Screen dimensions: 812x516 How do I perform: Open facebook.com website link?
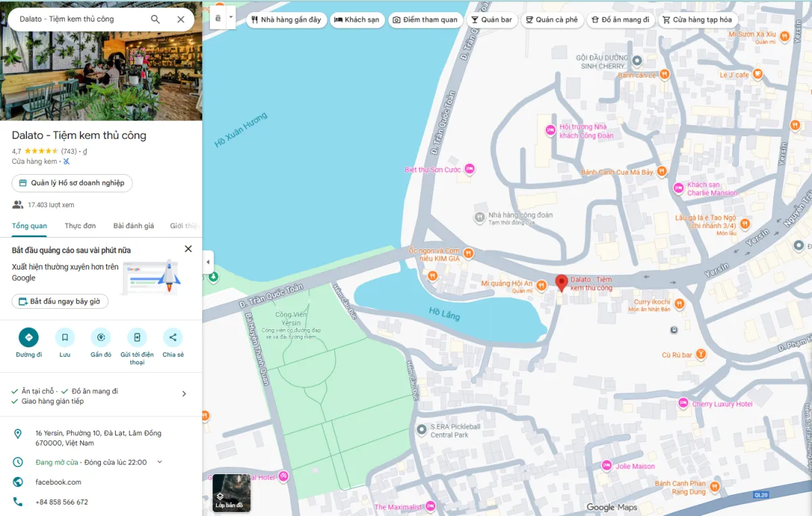pyautogui.click(x=58, y=482)
